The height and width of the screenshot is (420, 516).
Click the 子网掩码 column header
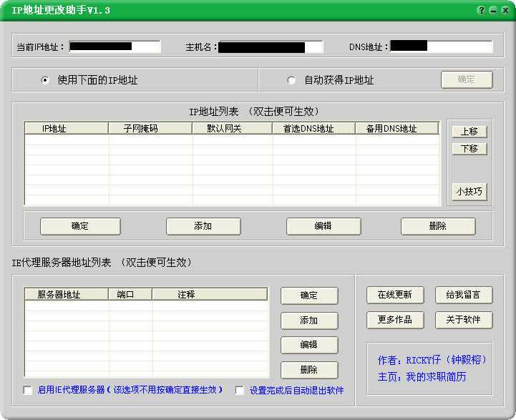coord(150,129)
